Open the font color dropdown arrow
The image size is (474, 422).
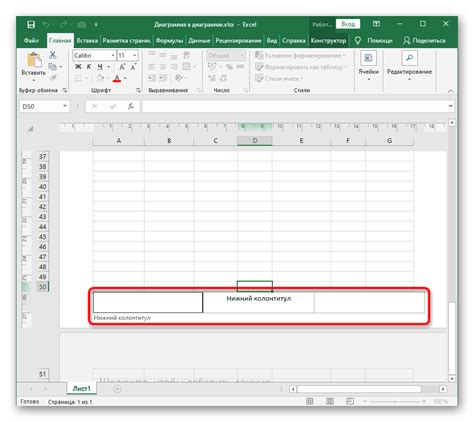pyautogui.click(x=125, y=78)
